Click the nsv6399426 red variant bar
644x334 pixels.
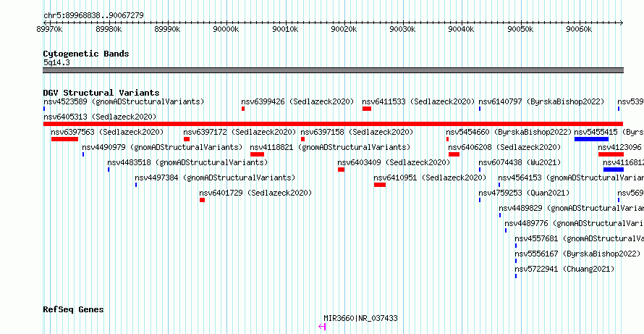243,109
